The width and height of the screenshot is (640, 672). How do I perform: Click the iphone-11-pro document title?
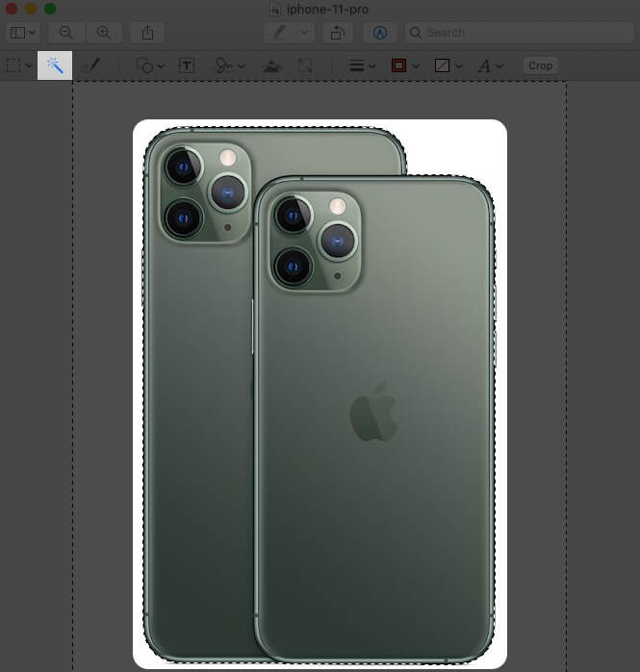click(x=328, y=10)
